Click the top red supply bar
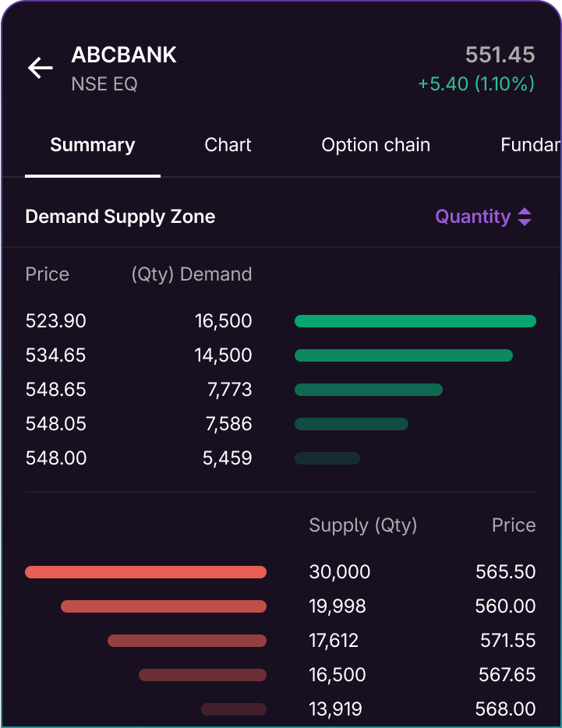The height and width of the screenshot is (728, 562). point(146,571)
